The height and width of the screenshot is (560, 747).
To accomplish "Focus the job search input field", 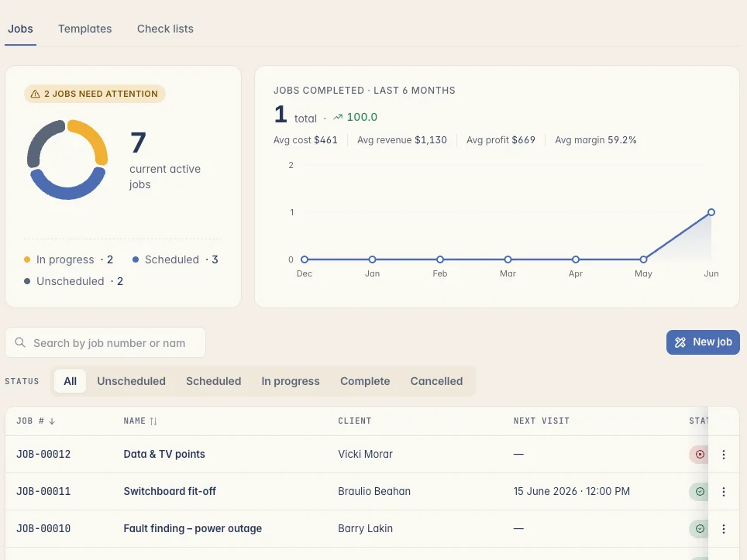I will tap(105, 342).
